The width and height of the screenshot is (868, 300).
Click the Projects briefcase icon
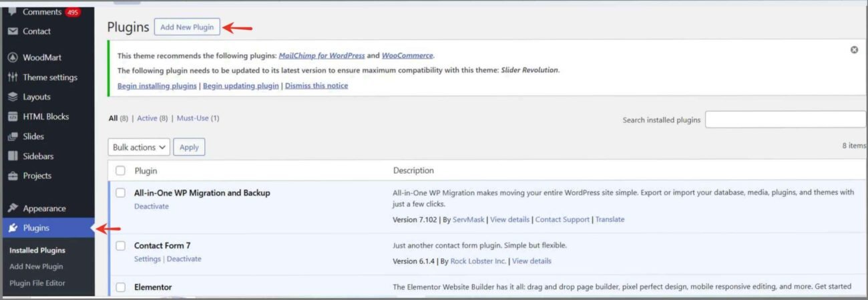13,176
